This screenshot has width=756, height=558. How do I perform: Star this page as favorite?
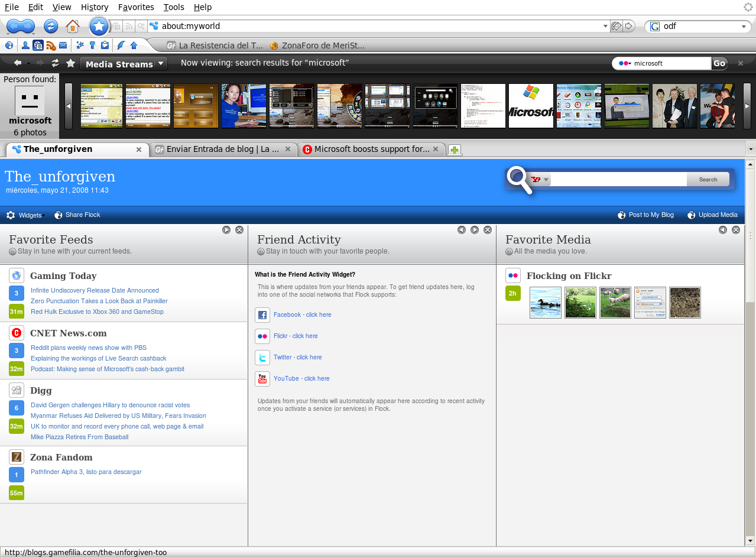99,26
